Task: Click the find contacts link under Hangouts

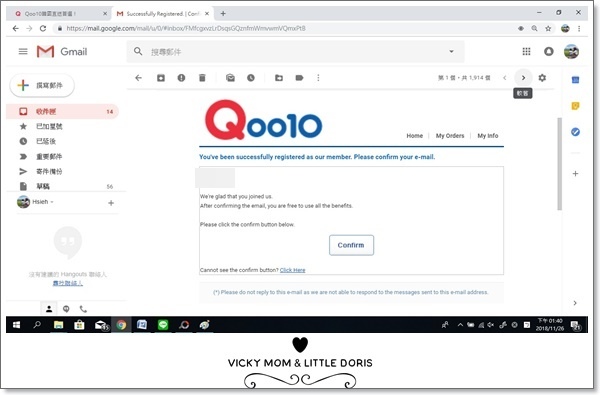Action: tap(67, 283)
